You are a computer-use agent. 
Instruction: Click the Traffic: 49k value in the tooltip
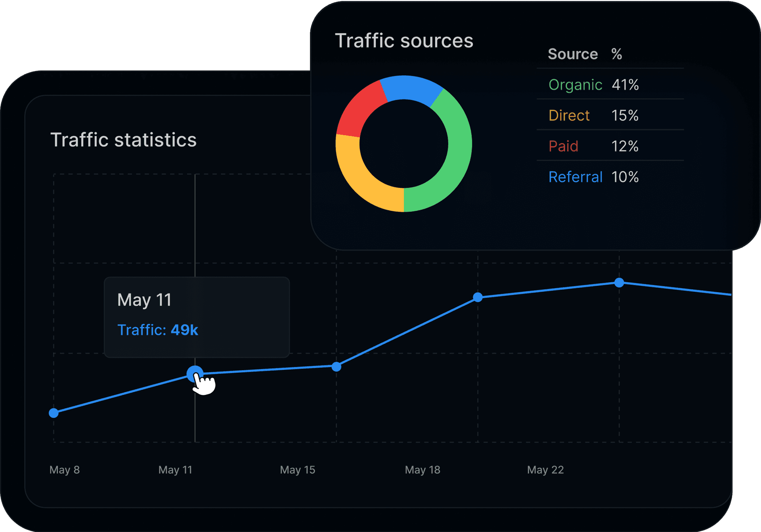tap(158, 329)
